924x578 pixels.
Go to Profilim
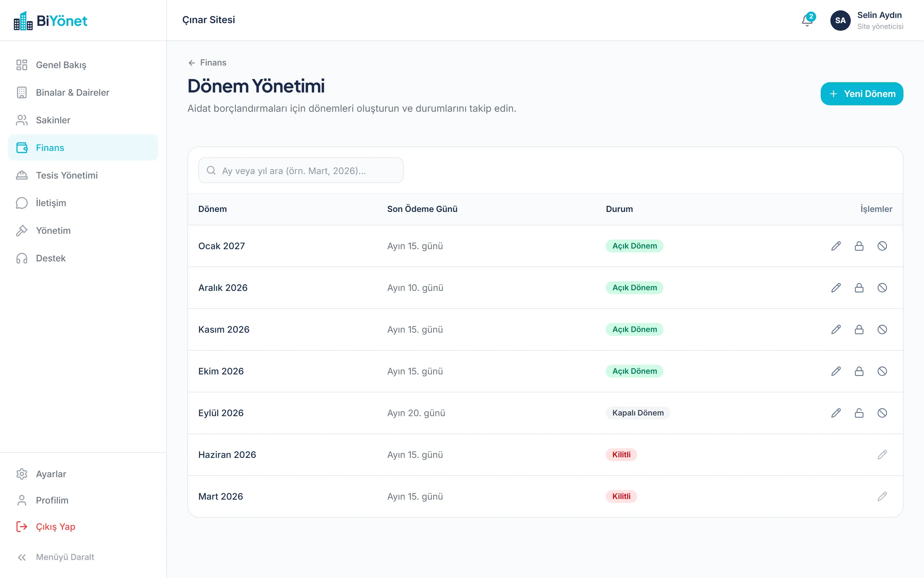pyautogui.click(x=83, y=500)
